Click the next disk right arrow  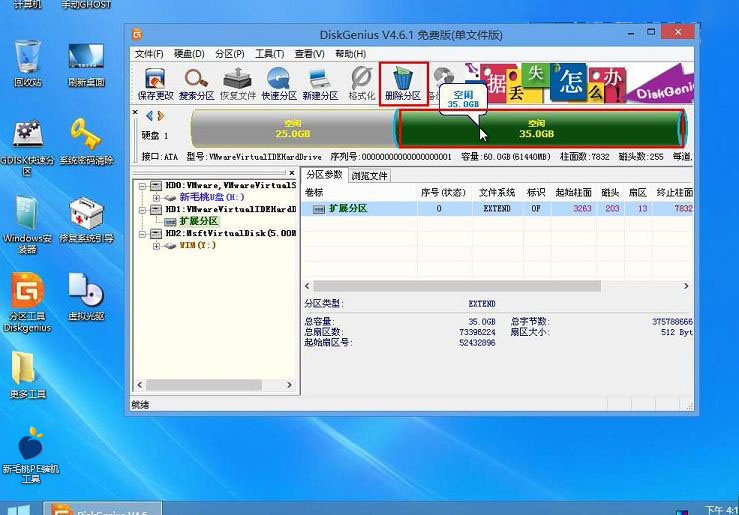click(161, 115)
